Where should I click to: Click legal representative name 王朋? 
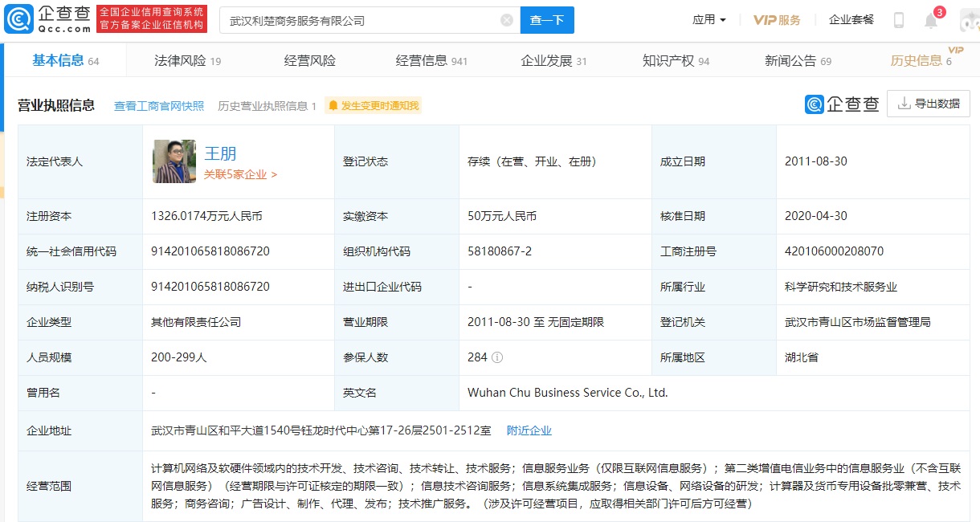click(220, 153)
